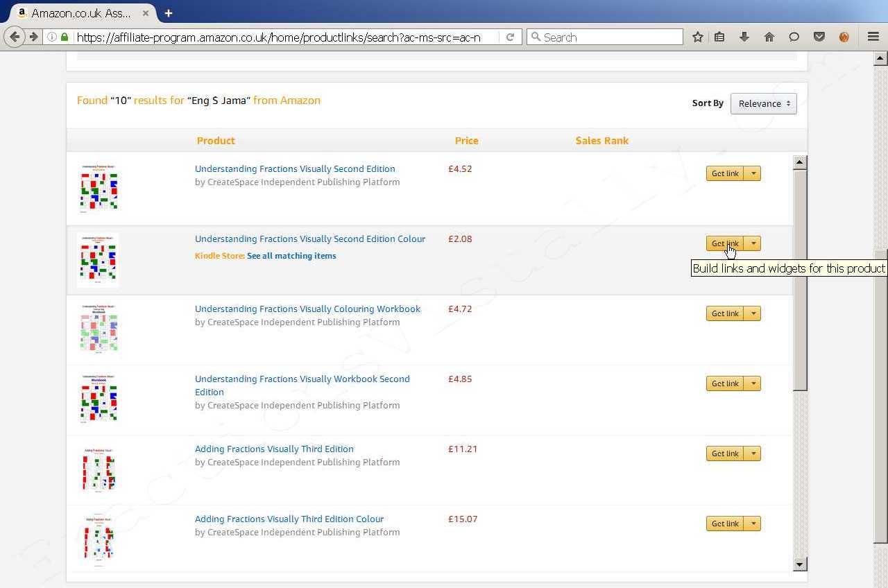The image size is (888, 588).
Task: Open the Sort By Relevance dropdown
Action: (x=763, y=103)
